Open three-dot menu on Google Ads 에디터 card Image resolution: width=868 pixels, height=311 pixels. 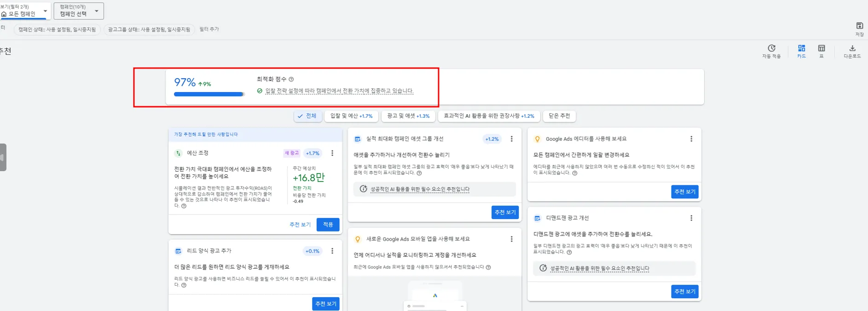pos(691,138)
